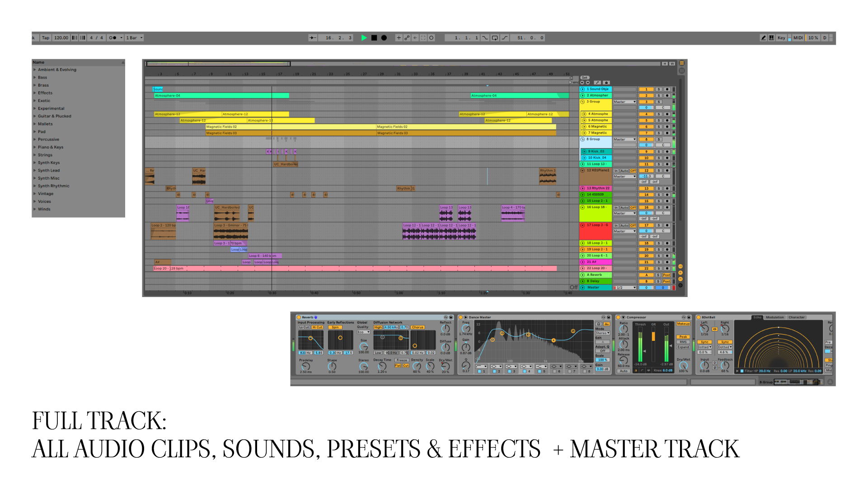This screenshot has width=868, height=488.
Task: Open the Character tab in Echo
Action: tap(796, 317)
